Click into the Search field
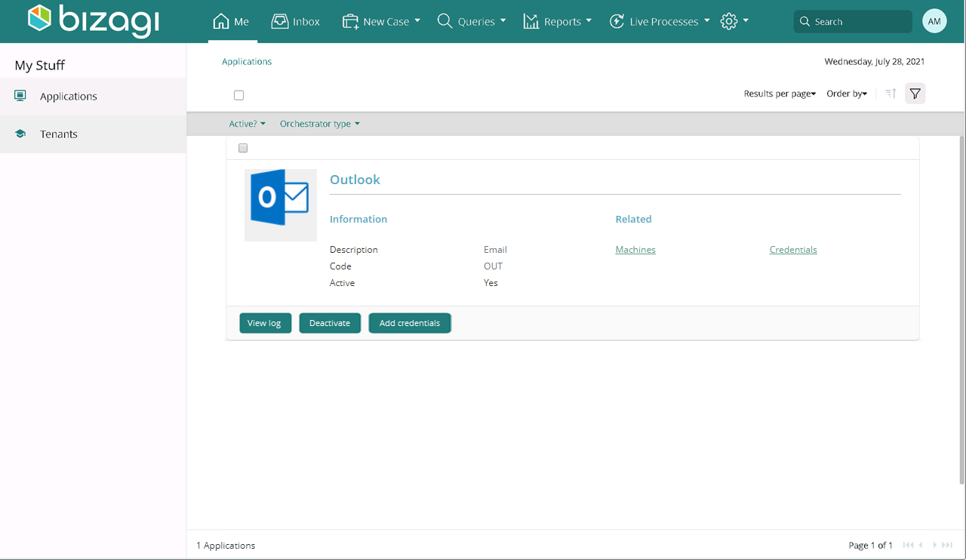966x560 pixels. [x=853, y=21]
